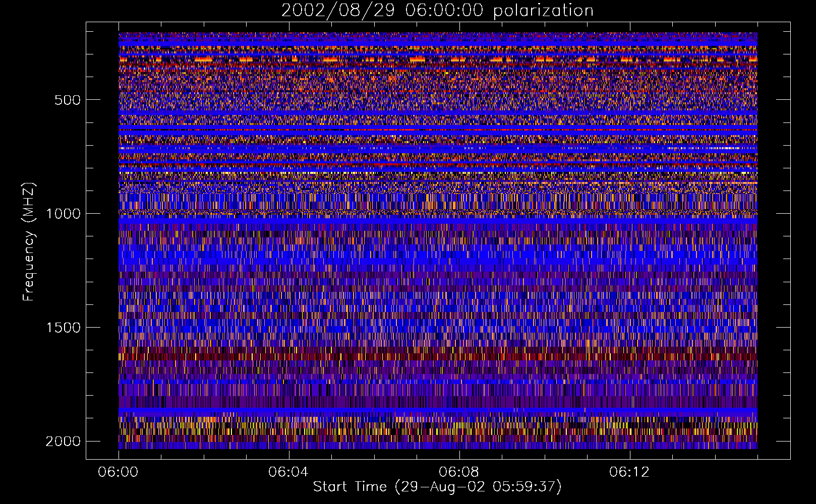Click the 1000 frequency tick label
Viewport: 816px width, 504px height.
tap(63, 214)
